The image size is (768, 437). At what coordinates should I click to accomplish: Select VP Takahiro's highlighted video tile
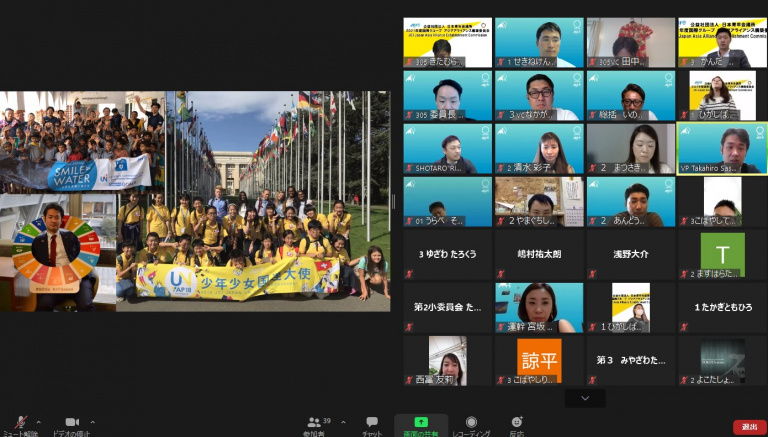[723, 148]
